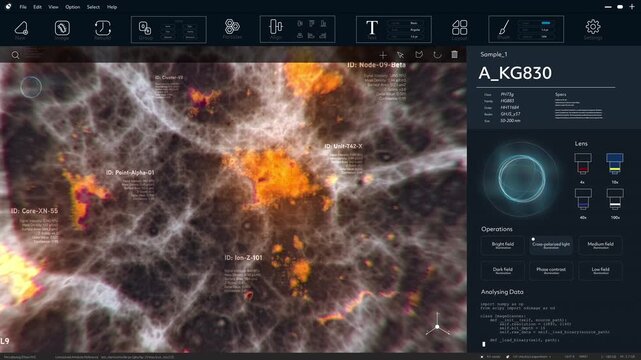Click the A_KG830 sample title
The width and height of the screenshot is (641, 360).
[x=515, y=73]
